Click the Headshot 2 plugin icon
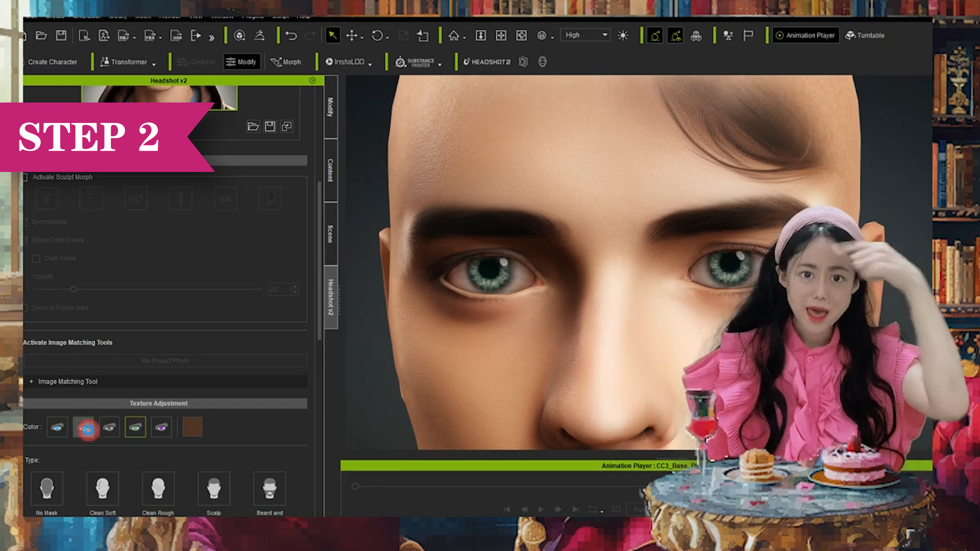This screenshot has height=551, width=980. click(486, 62)
